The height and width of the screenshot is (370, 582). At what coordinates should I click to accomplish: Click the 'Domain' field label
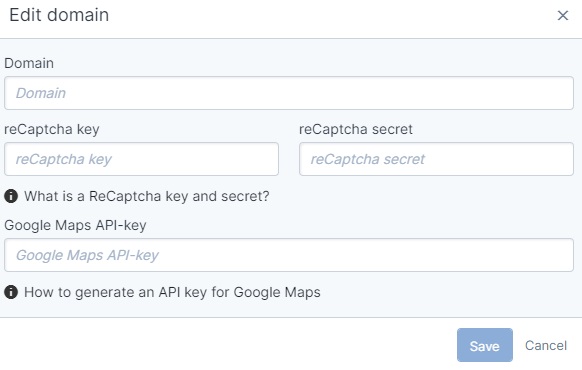tap(29, 63)
